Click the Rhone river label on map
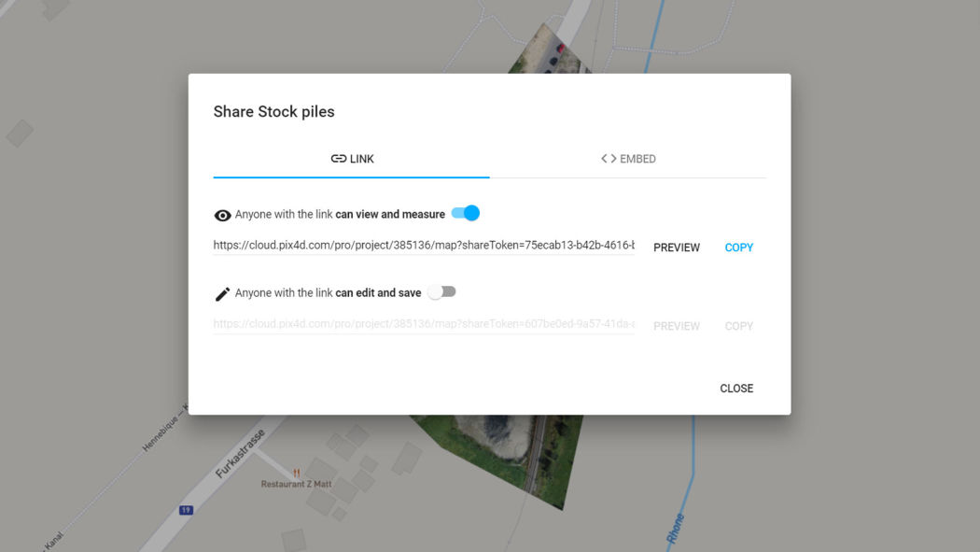 click(676, 529)
